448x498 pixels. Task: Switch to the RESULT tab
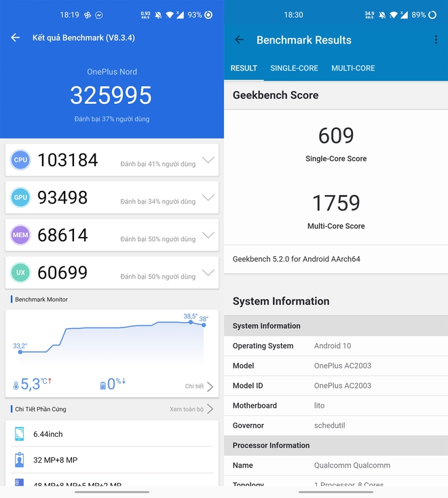(244, 69)
